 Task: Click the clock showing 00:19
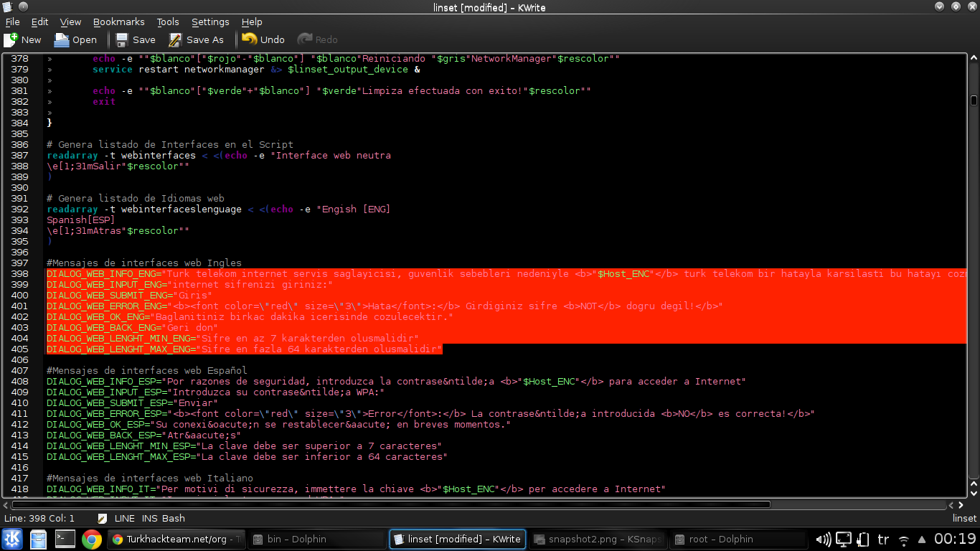(x=955, y=539)
